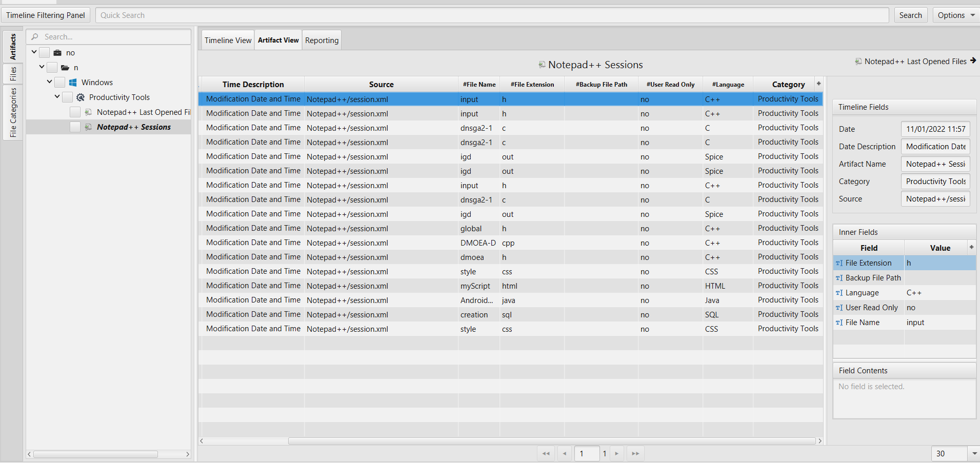Open the Reporting tab
Viewport: 980px width, 463px height.
click(x=322, y=41)
